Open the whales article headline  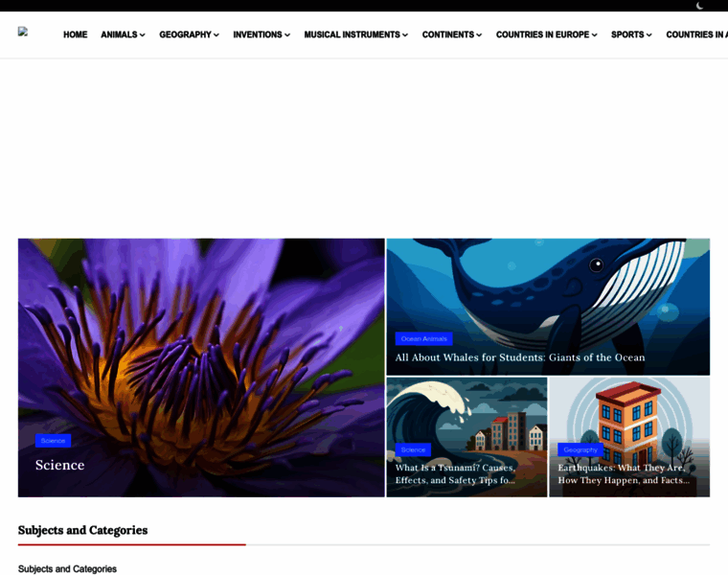pyautogui.click(x=519, y=357)
